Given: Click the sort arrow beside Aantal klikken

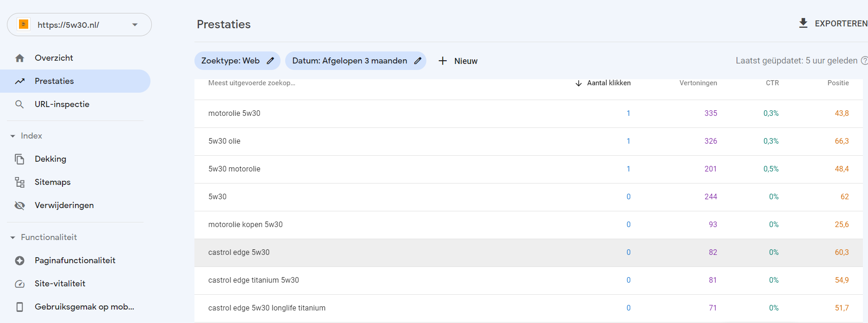Looking at the screenshot, I should point(579,83).
